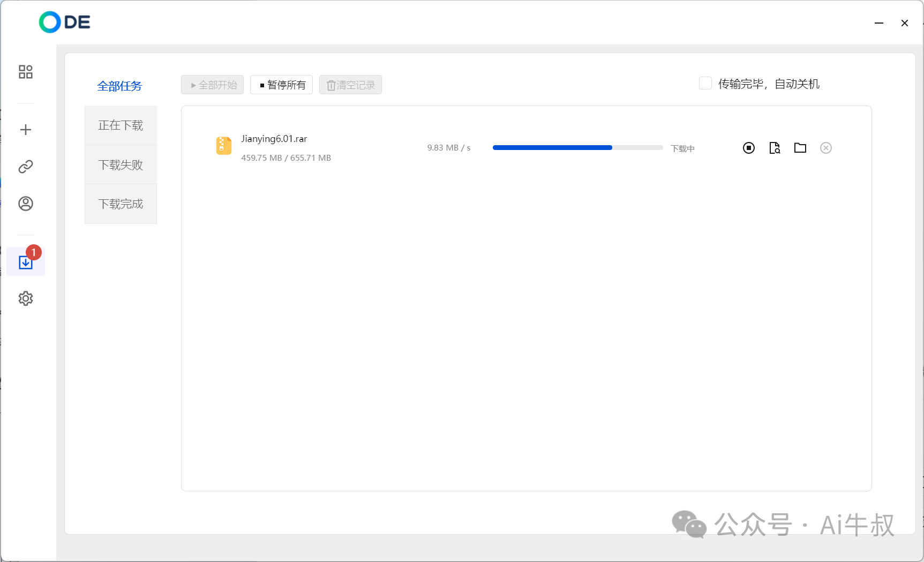The image size is (924, 562).
Task: Click the 全部开始 button
Action: point(212,85)
